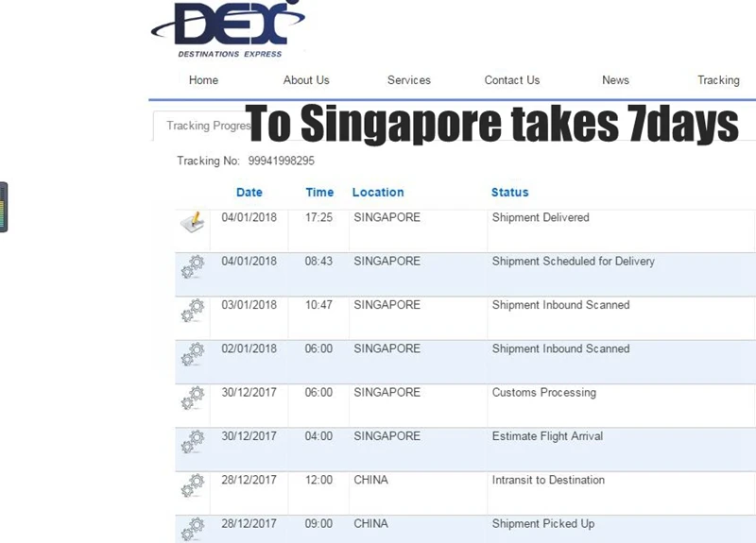Select the Tracking Progress tab

(x=208, y=126)
